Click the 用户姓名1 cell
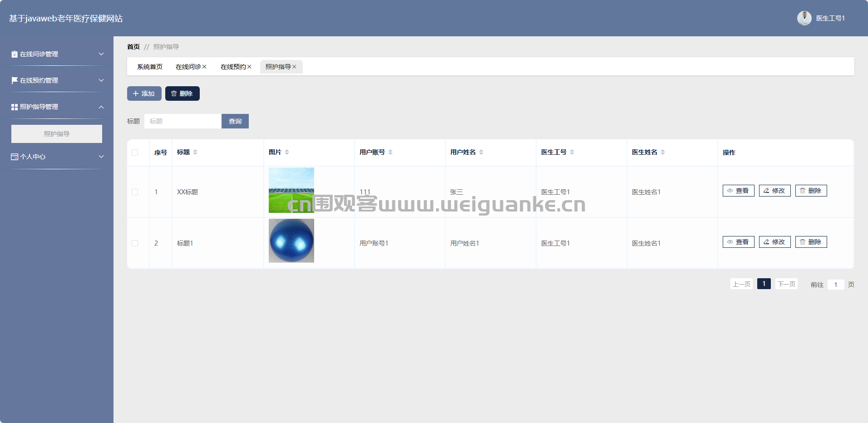 pyautogui.click(x=464, y=243)
